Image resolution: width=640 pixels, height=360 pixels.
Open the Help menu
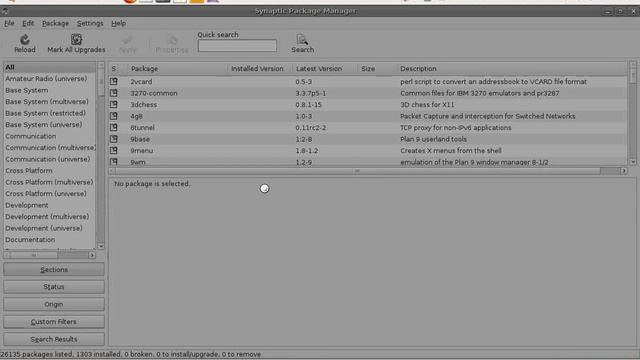pyautogui.click(x=118, y=23)
